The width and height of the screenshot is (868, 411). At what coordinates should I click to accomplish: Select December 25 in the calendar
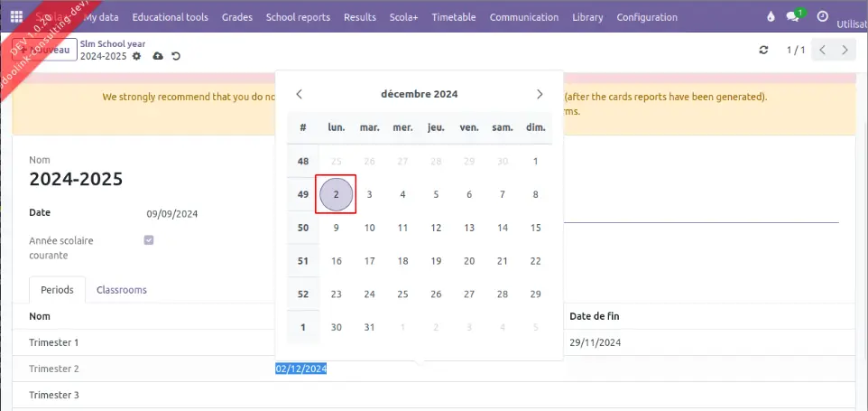pyautogui.click(x=402, y=294)
